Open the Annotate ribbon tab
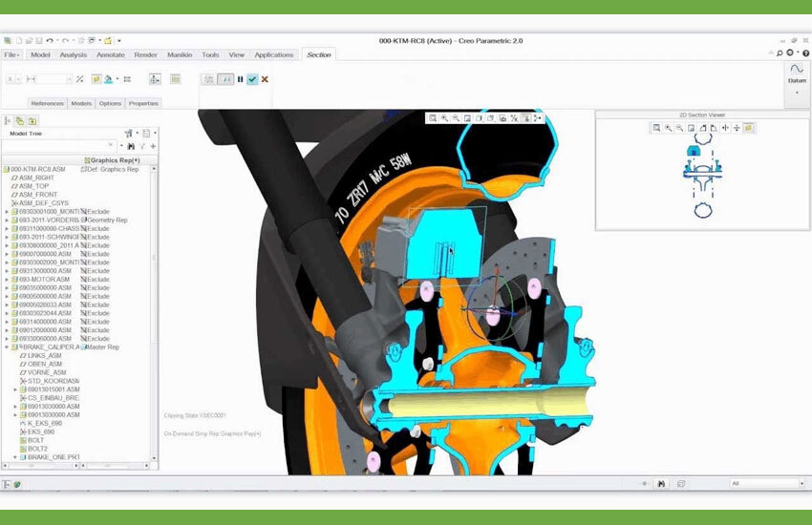Screen dimensions: 812x525 pos(111,54)
